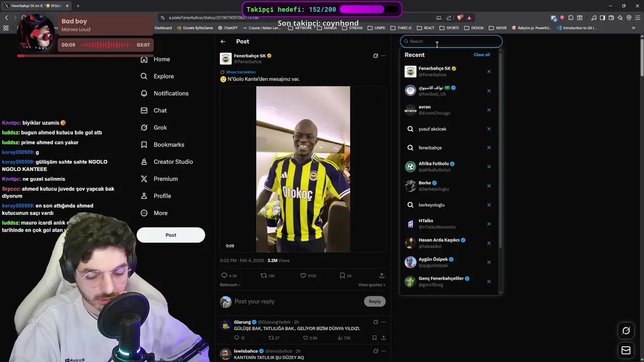This screenshot has width=644, height=362.
Task: Open the MOVIE bookmarks folder
Action: 498,28
